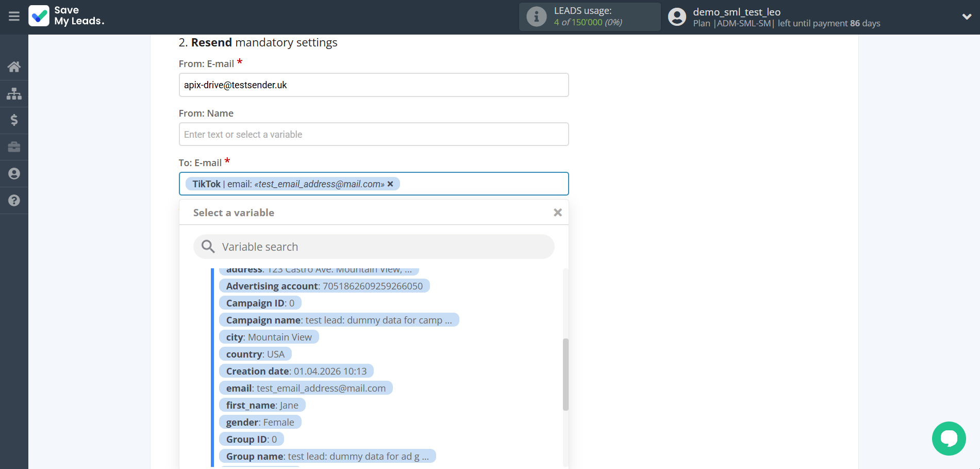Click the LEADS usage info icon
The image size is (980, 469).
click(536, 16)
